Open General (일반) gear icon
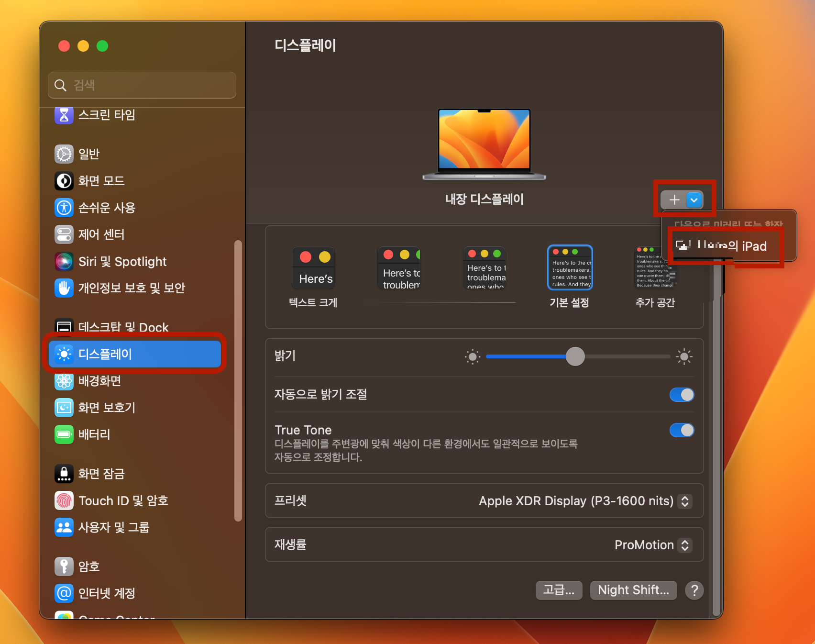This screenshot has width=815, height=644. (64, 154)
